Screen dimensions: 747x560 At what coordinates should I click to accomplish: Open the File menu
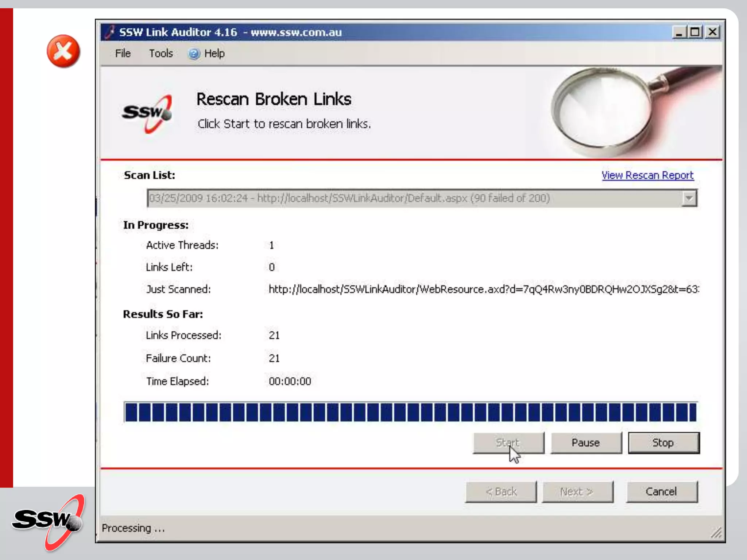[123, 54]
